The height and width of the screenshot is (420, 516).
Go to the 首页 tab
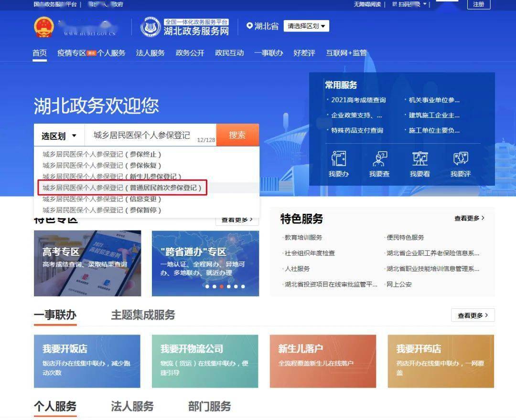click(x=40, y=53)
